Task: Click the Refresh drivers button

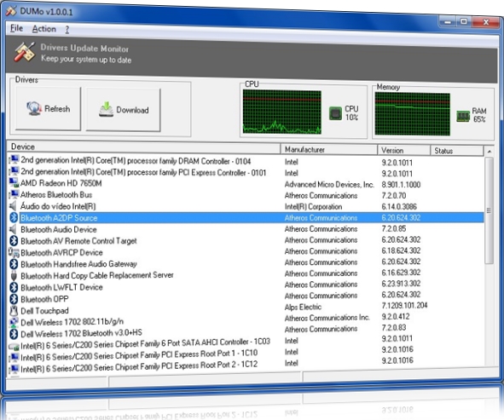Action: (x=49, y=108)
